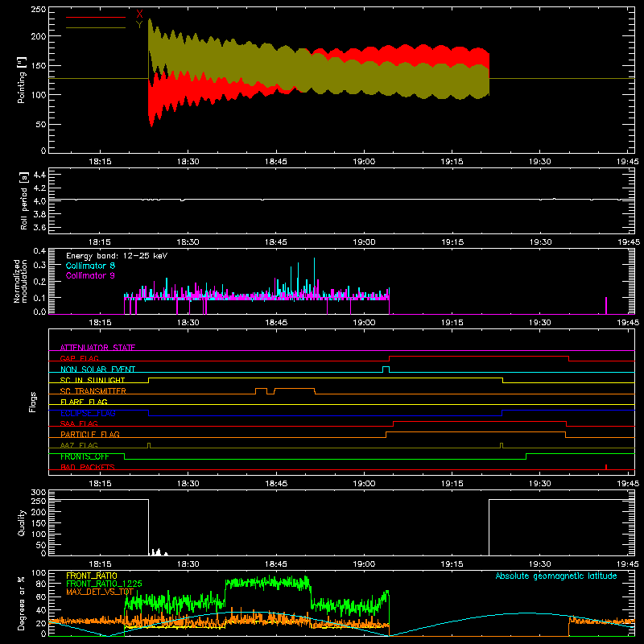Select the ECLIPSE_FLAG label

(88, 413)
